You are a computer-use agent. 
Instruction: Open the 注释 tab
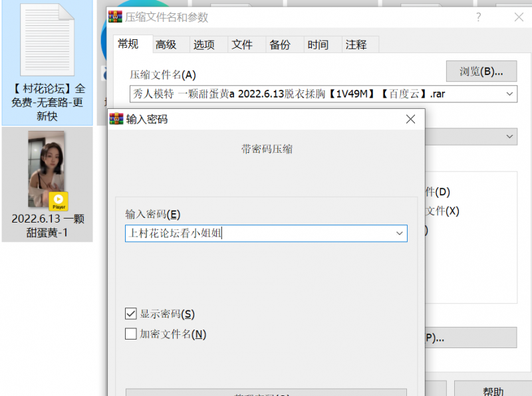(356, 45)
